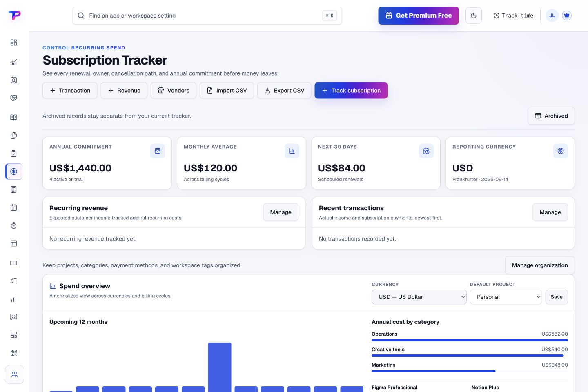Click the app logo in top-left corner

pyautogui.click(x=14, y=15)
